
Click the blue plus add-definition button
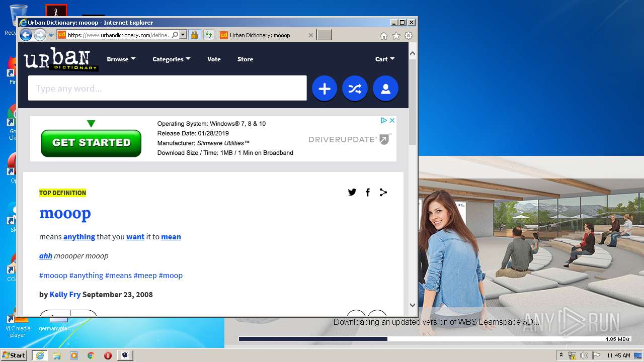click(325, 89)
